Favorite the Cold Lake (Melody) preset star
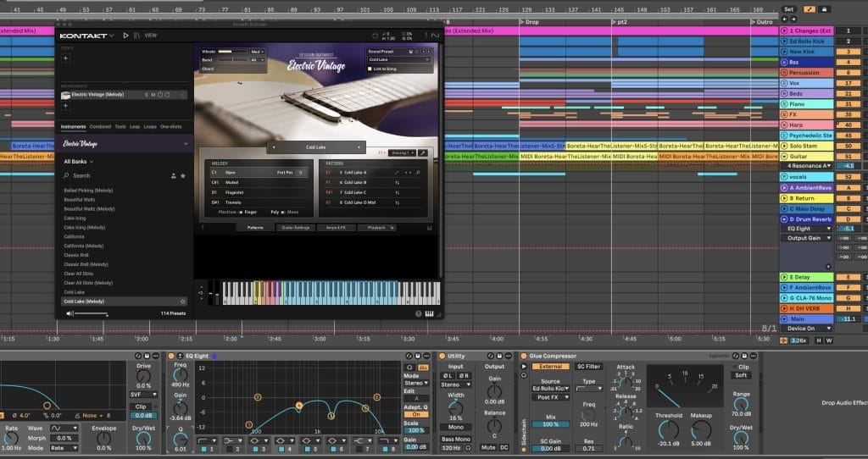 pos(183,301)
